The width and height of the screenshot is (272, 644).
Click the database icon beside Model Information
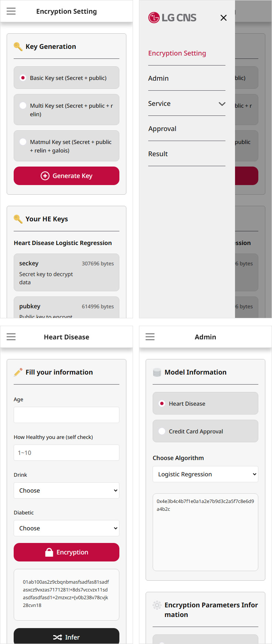pyautogui.click(x=157, y=372)
